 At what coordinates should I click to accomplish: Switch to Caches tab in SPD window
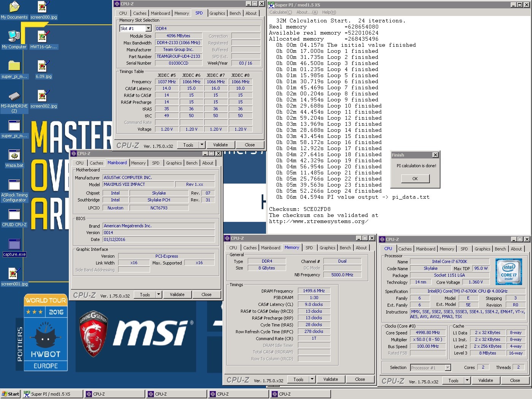coord(139,13)
